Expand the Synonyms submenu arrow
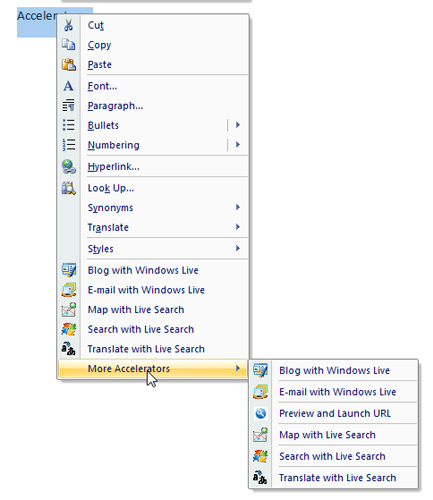 click(x=238, y=207)
